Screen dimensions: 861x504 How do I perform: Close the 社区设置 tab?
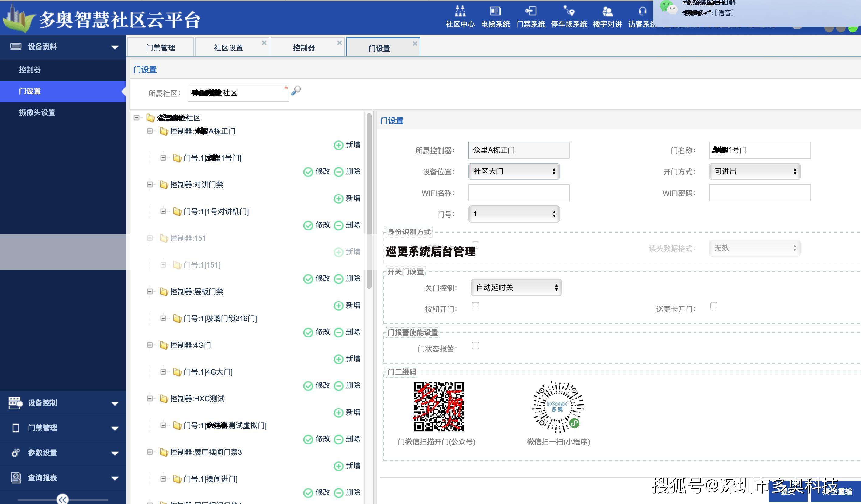(x=264, y=43)
